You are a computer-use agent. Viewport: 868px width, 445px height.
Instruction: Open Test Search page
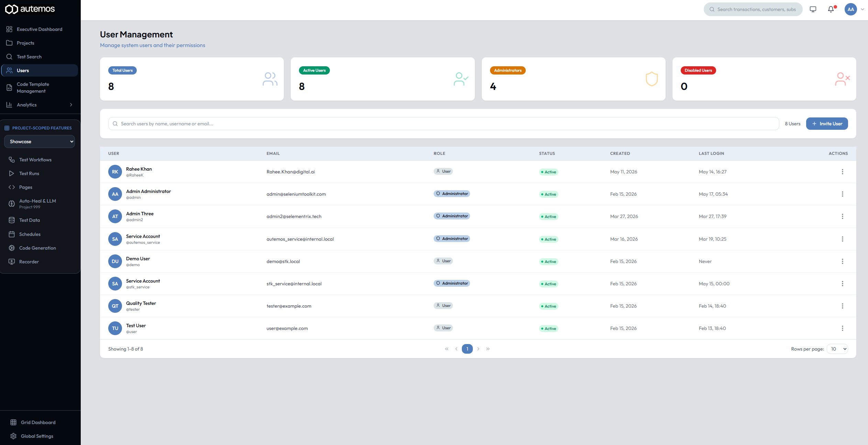(x=40, y=57)
